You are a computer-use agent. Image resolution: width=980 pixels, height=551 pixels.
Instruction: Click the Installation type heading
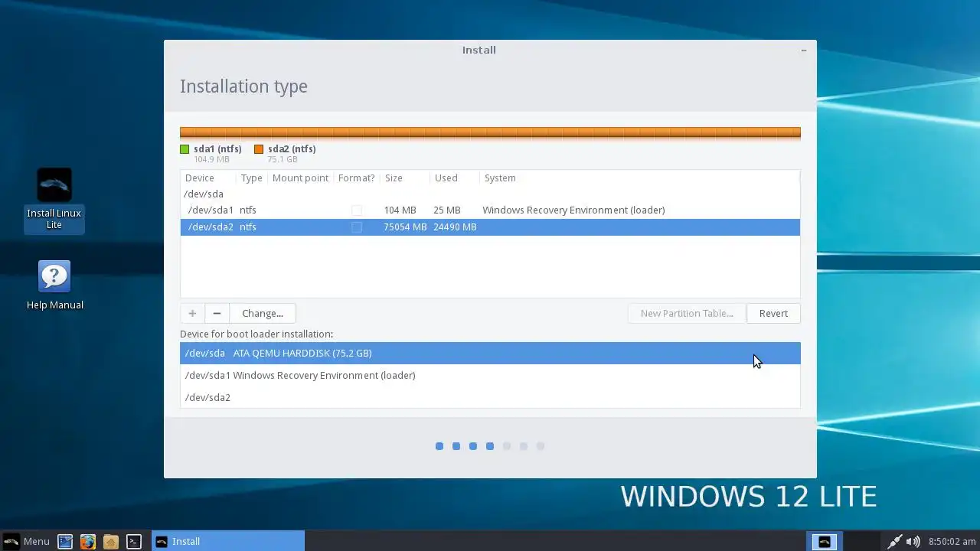click(243, 86)
